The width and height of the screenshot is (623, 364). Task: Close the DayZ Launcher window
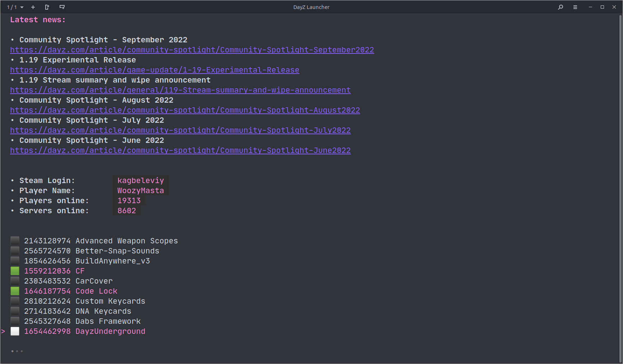coord(614,7)
